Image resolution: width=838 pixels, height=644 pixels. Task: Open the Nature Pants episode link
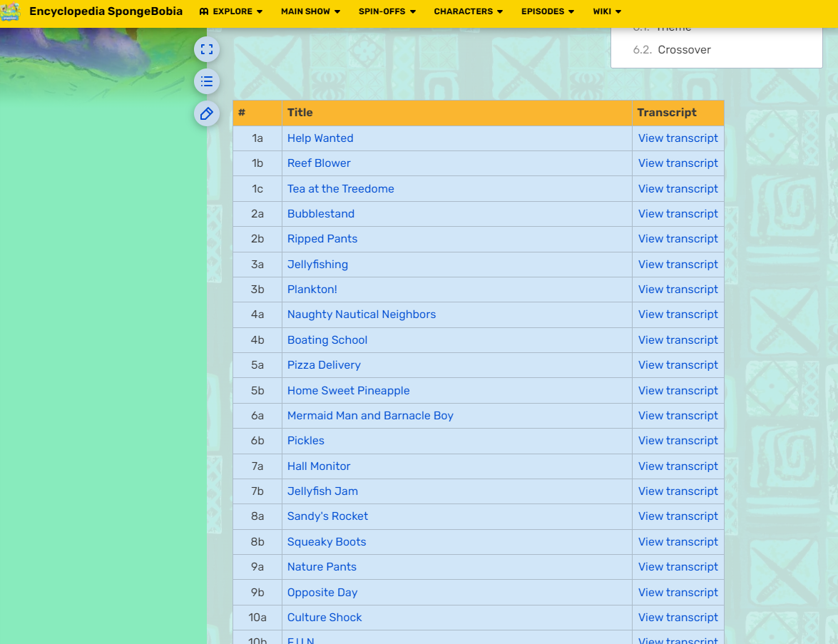[x=322, y=567]
